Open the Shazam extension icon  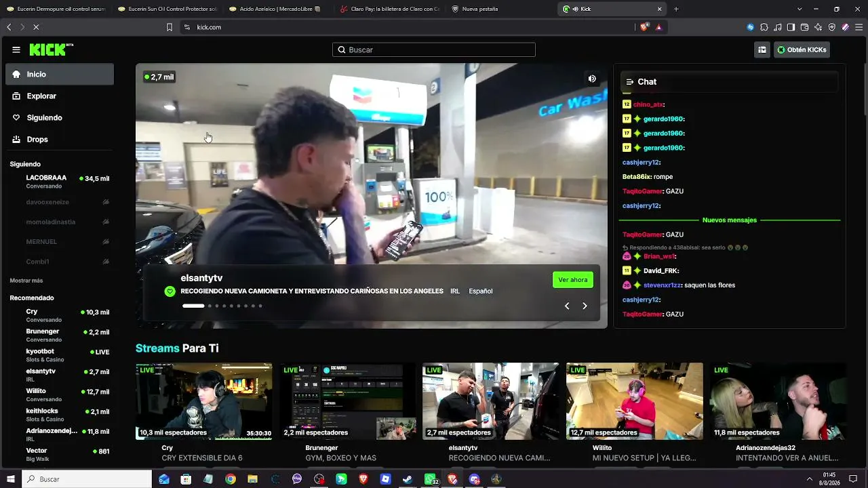(x=751, y=27)
